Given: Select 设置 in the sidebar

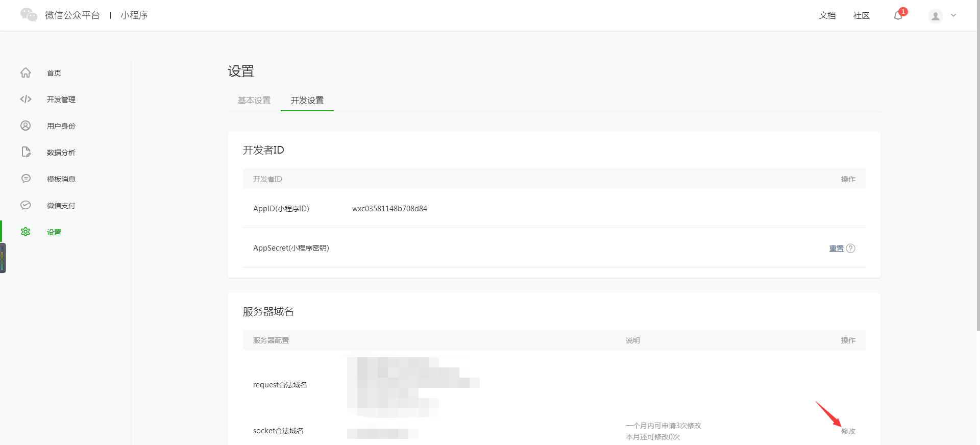Looking at the screenshot, I should (54, 232).
